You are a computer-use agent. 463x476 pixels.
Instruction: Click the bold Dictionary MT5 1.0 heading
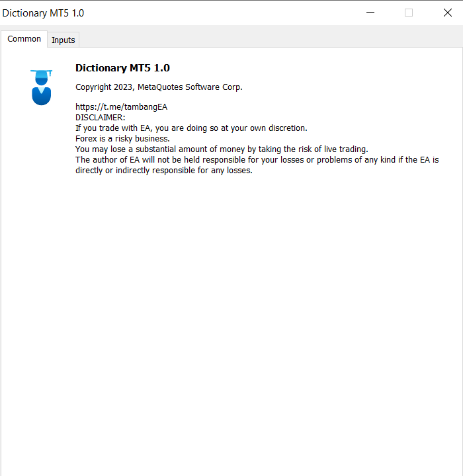122,68
